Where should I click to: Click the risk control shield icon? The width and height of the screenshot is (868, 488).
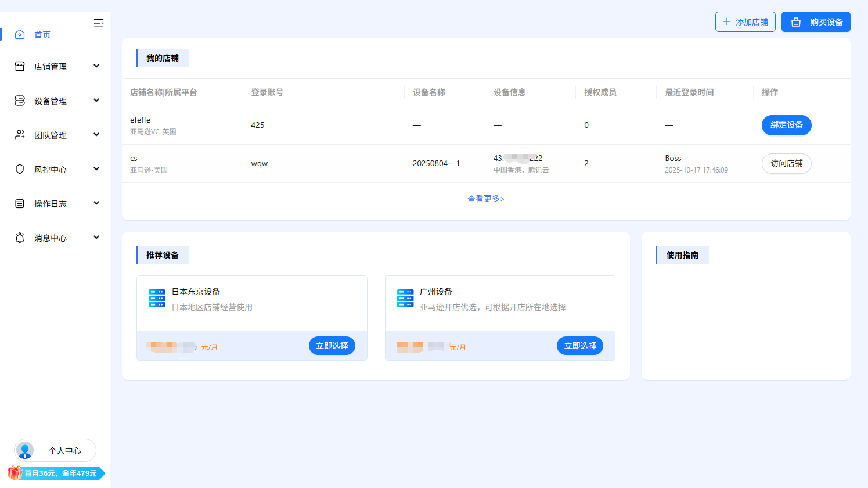point(20,169)
